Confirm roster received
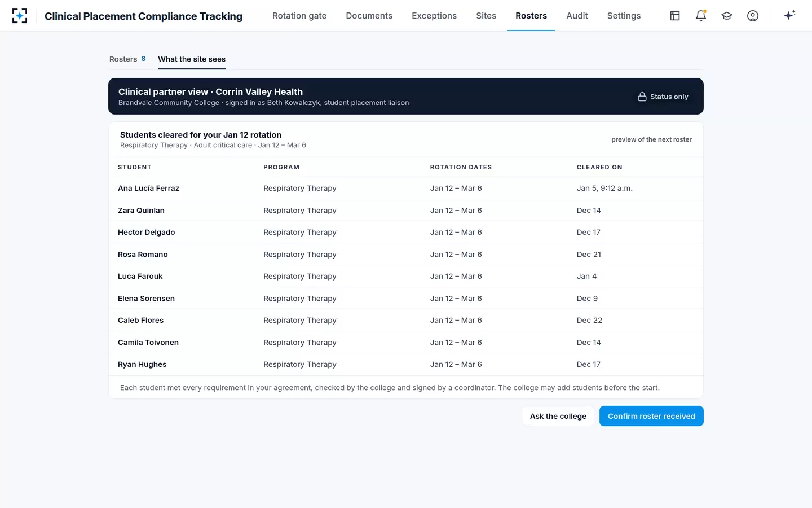Screen dimensions: 812x508 point(651,416)
